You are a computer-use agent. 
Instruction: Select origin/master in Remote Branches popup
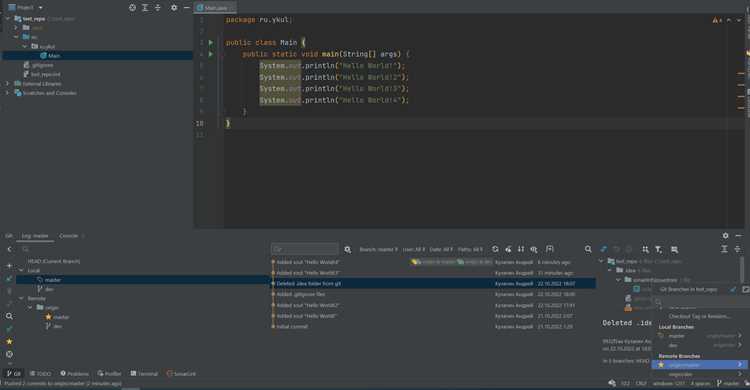(700, 365)
